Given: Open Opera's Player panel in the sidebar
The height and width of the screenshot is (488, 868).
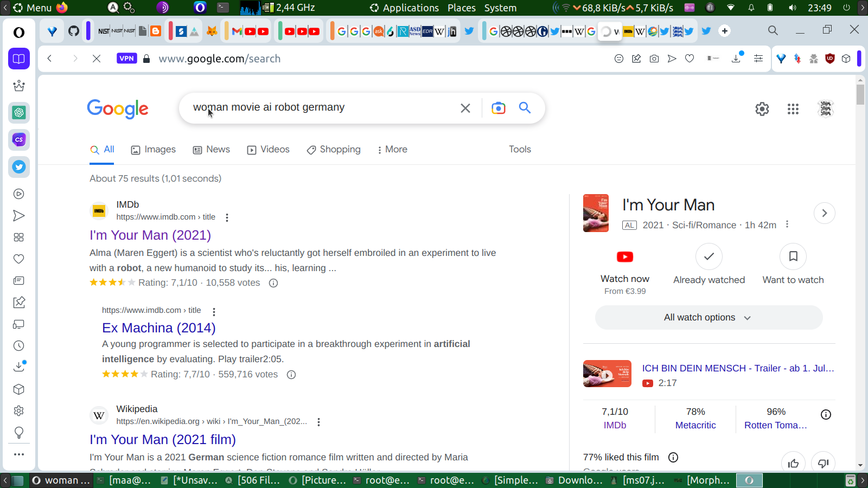Looking at the screenshot, I should click(x=19, y=194).
